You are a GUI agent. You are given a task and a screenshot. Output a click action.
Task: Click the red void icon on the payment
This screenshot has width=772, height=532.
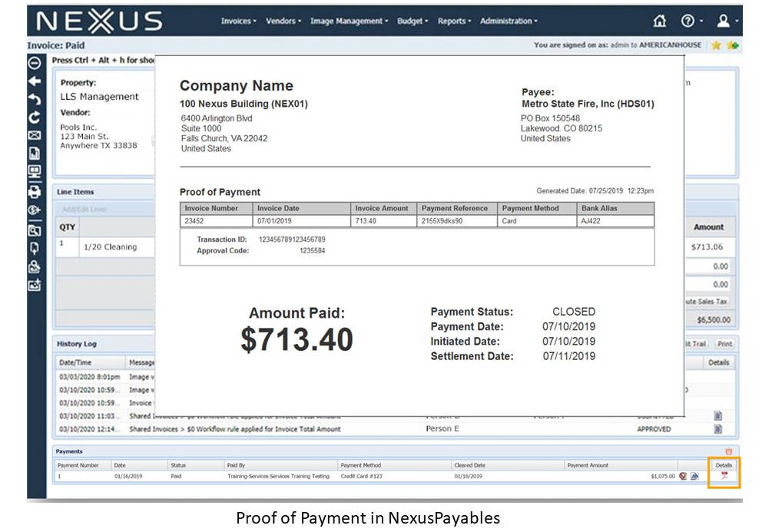[x=683, y=476]
